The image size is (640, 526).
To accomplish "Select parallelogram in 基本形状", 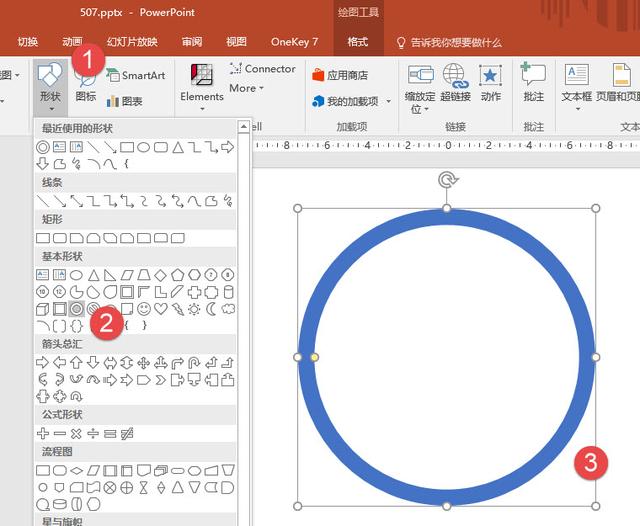I will pyautogui.click(x=127, y=275).
